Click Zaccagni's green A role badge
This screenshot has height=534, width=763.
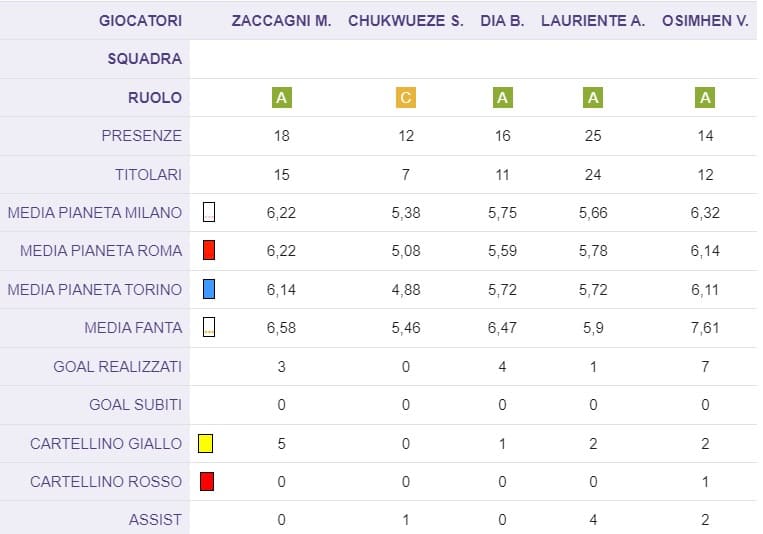pos(281,97)
